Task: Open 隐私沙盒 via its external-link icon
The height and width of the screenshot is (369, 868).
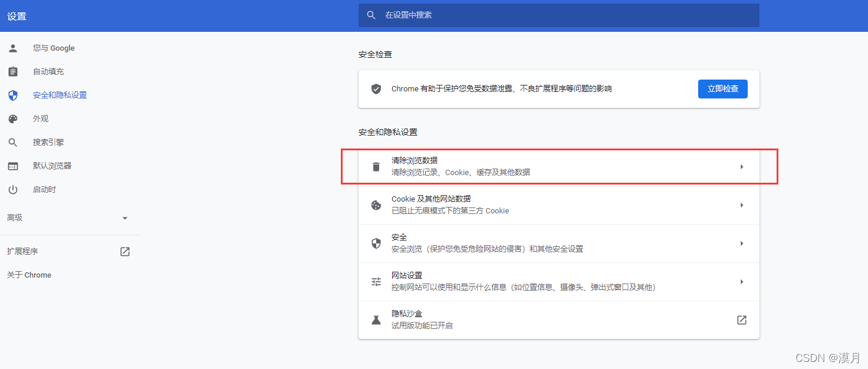Action: point(742,320)
